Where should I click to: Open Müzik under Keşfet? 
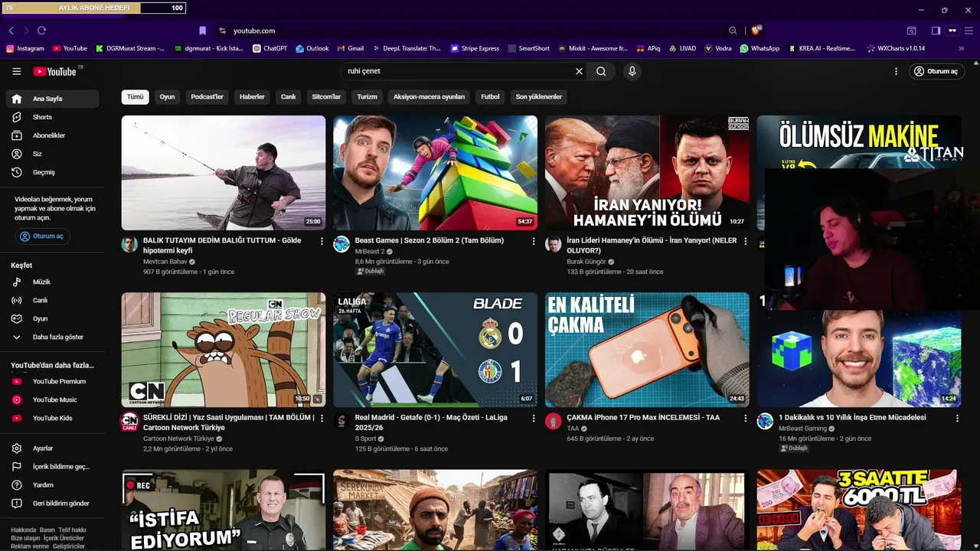pos(52,282)
